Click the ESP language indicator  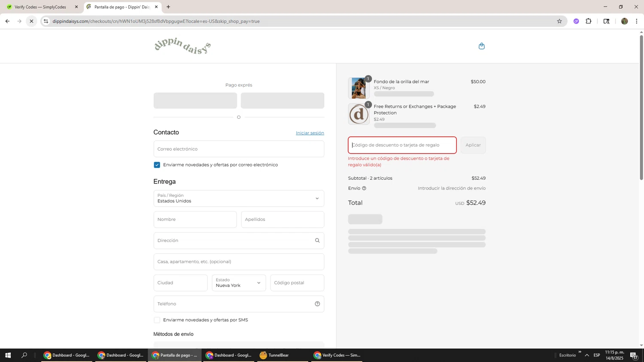597,355
